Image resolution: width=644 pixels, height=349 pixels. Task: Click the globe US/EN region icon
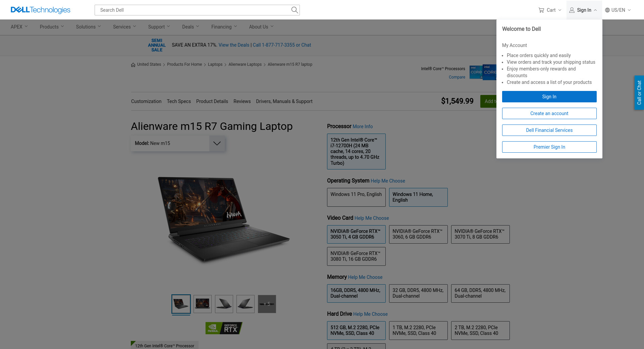(x=607, y=10)
